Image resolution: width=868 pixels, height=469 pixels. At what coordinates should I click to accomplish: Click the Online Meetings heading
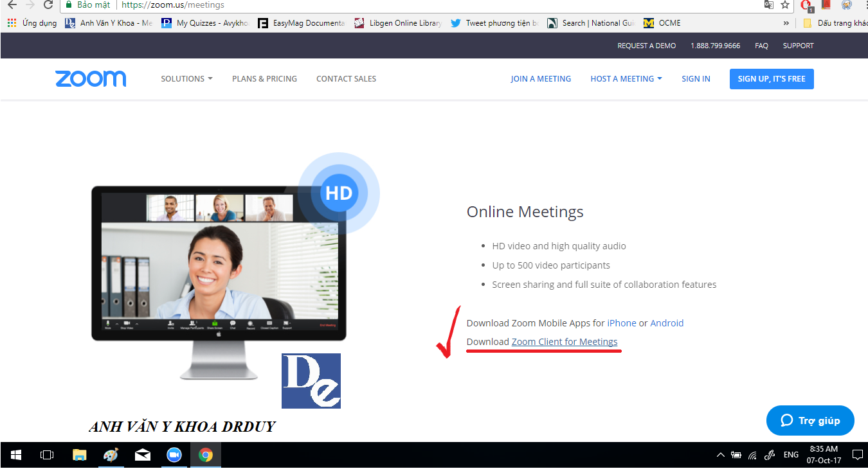pos(525,212)
